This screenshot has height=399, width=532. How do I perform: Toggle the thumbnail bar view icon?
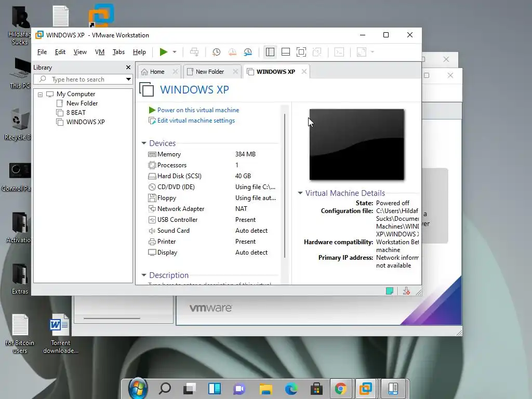(x=286, y=52)
